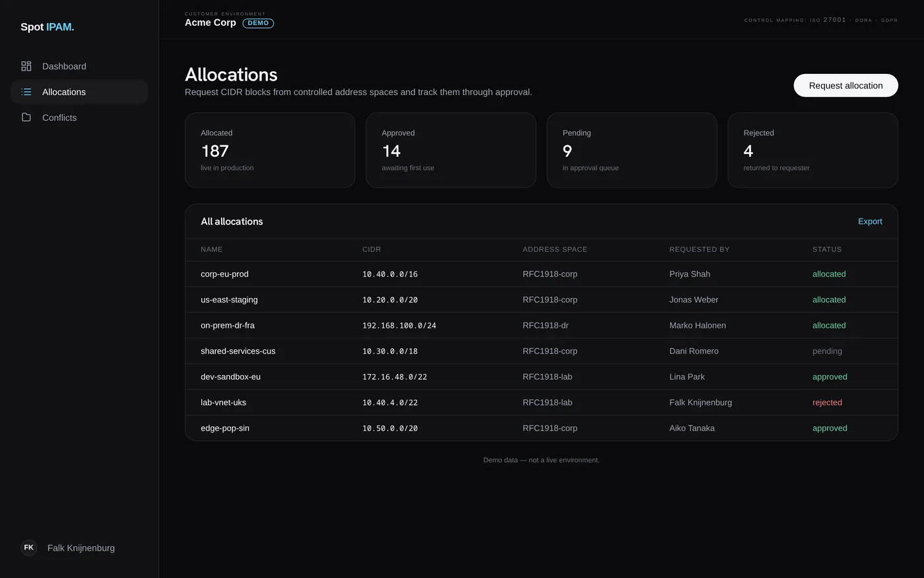Click CIDR 10.40.0.0/16

click(390, 274)
